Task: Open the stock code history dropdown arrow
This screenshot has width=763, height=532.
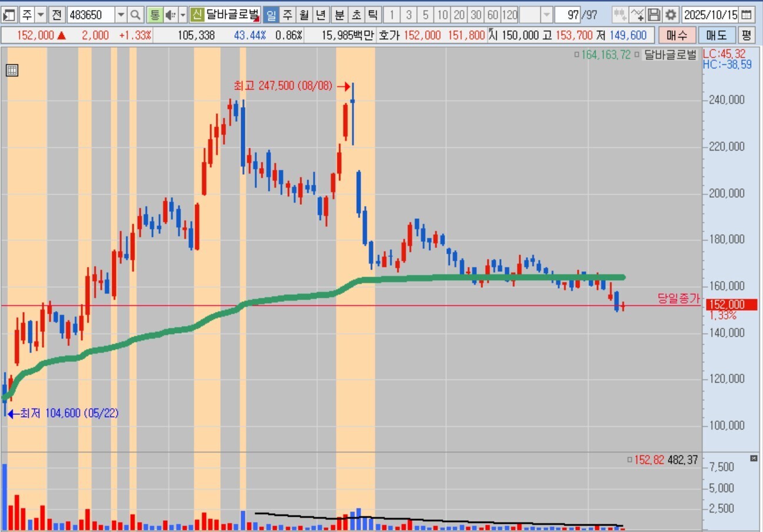Action: (121, 15)
